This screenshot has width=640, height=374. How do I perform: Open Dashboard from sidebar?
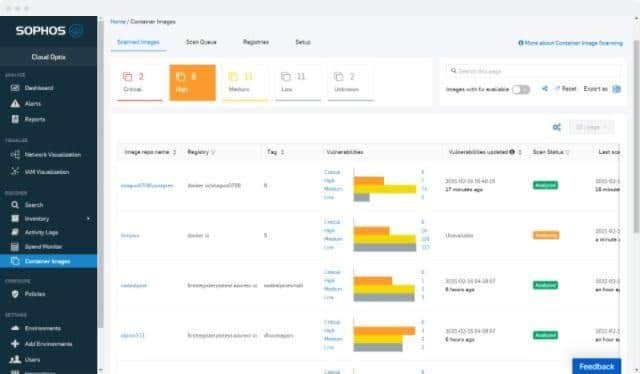[39, 88]
